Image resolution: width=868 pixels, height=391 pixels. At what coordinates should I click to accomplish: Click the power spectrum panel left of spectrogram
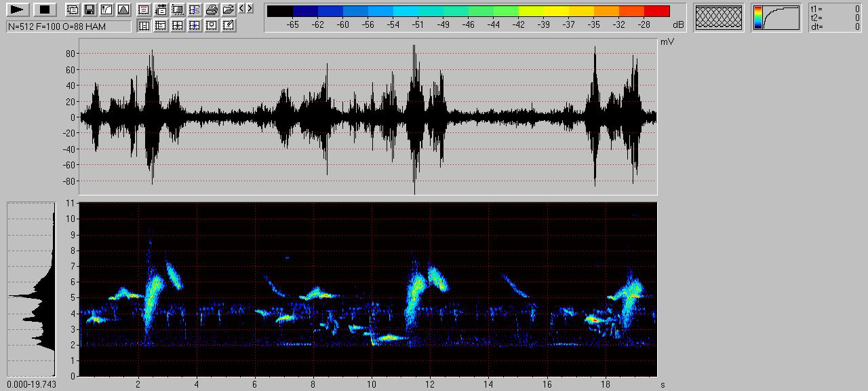click(31, 288)
